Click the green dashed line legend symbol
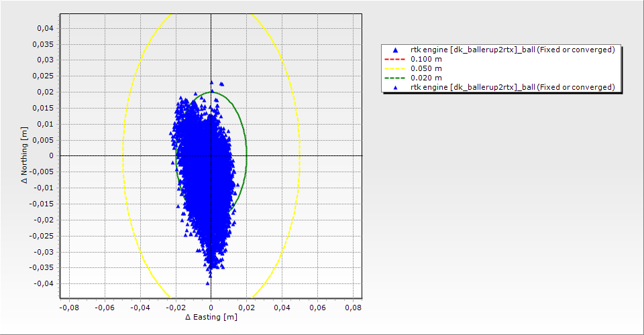Image resolution: width=644 pixels, height=335 pixels. (394, 78)
